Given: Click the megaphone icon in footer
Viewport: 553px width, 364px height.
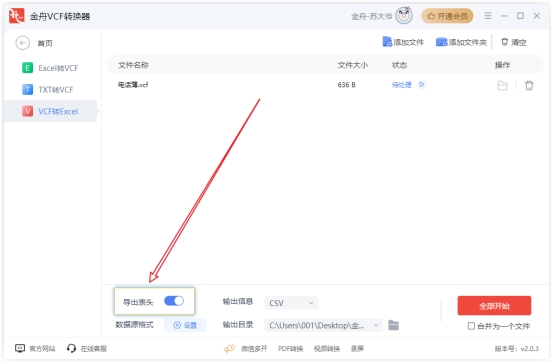Looking at the screenshot, I should (230, 348).
